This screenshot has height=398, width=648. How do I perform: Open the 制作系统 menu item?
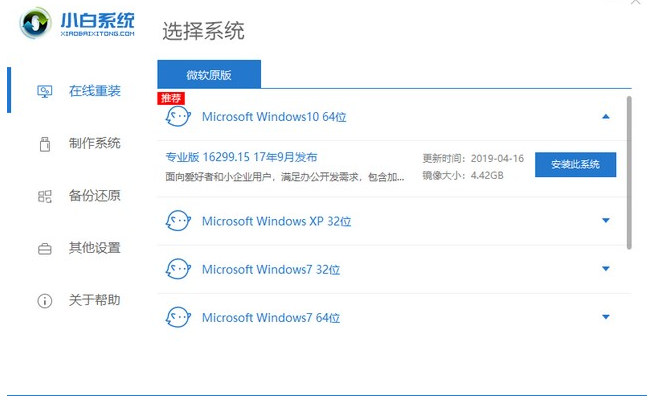[79, 143]
